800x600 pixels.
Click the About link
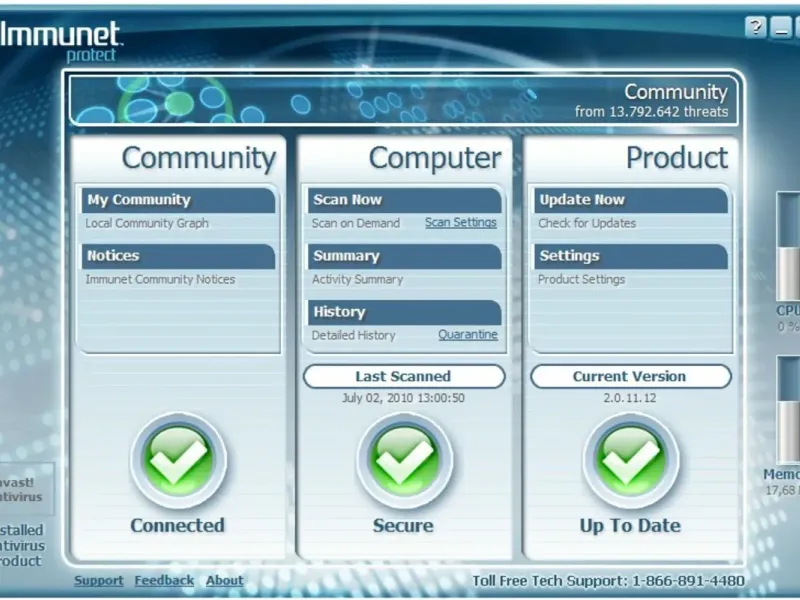pos(224,581)
